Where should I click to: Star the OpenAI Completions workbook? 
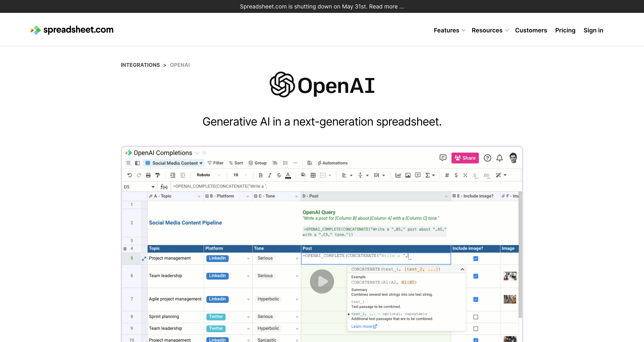[x=204, y=152]
